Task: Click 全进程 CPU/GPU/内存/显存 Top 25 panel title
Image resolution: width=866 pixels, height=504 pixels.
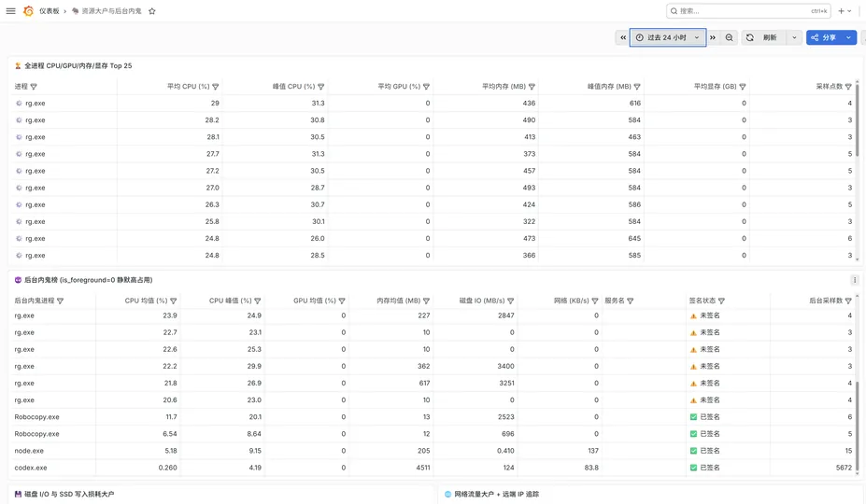Action: tap(78, 65)
